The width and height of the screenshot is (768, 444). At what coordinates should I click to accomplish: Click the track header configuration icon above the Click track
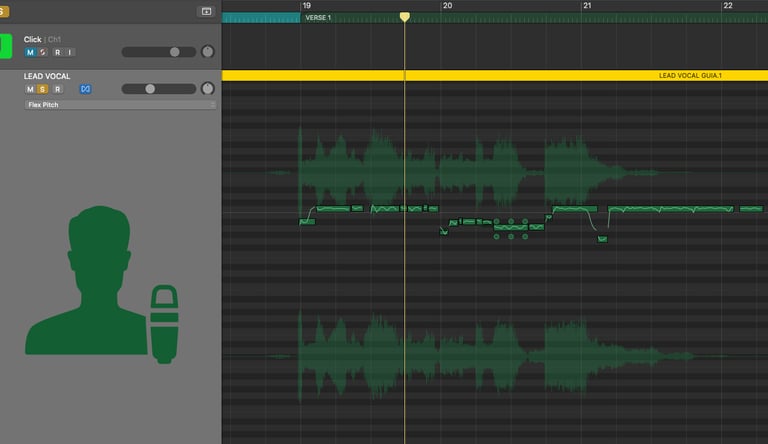(206, 11)
